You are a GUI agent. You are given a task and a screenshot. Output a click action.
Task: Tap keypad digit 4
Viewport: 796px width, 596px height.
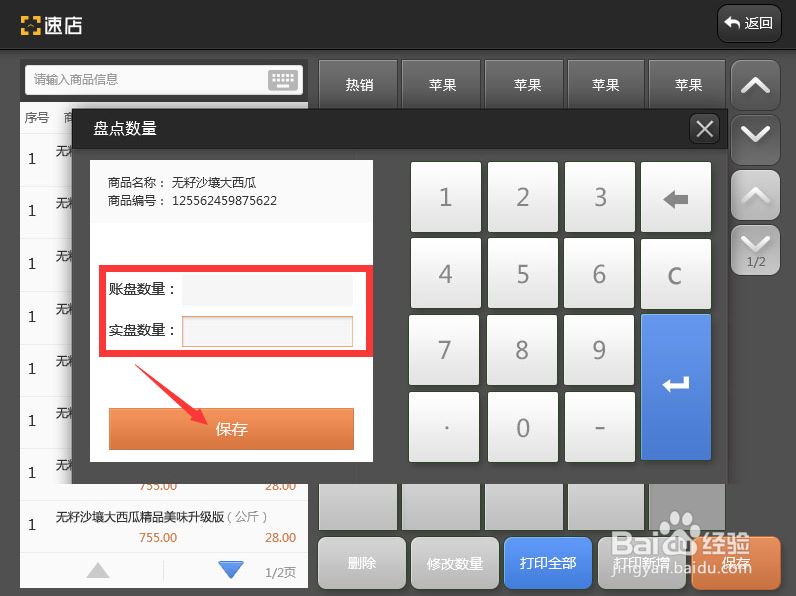tap(446, 274)
